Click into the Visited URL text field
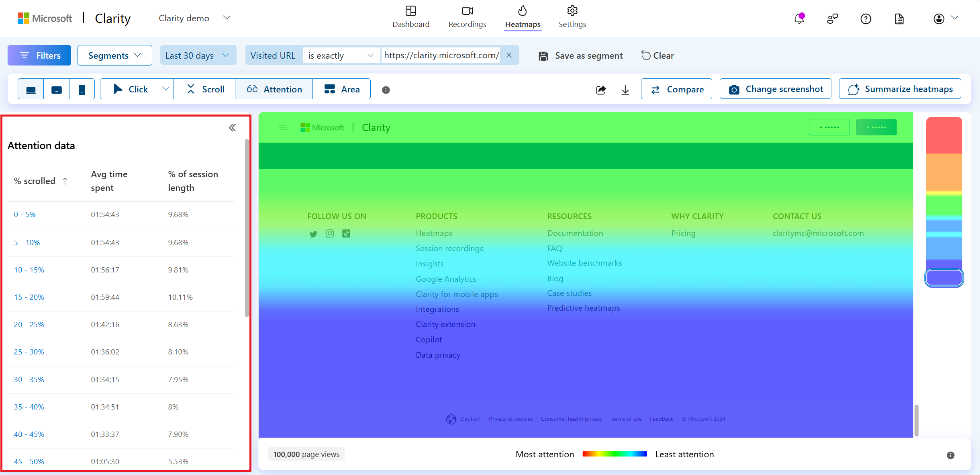The height and width of the screenshot is (475, 980). (x=441, y=55)
